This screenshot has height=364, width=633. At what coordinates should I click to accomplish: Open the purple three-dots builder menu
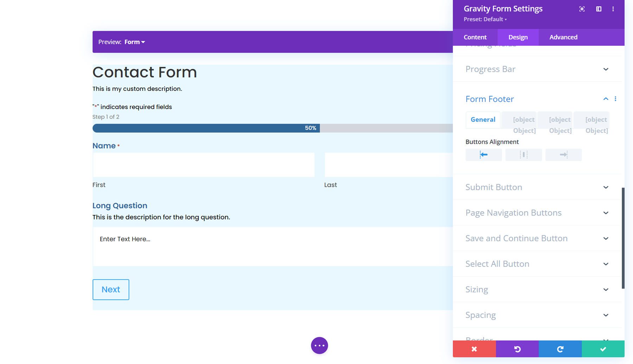coord(319,345)
